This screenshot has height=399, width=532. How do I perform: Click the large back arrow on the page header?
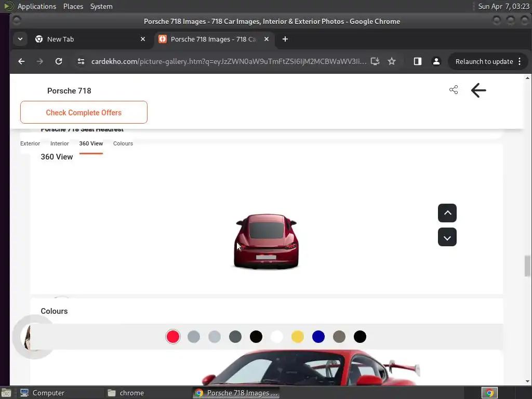click(478, 90)
